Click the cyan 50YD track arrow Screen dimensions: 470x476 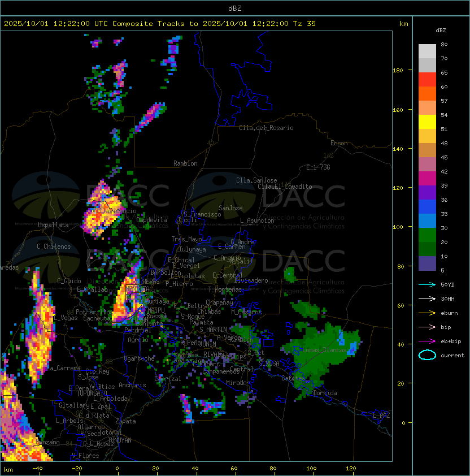[427, 285]
